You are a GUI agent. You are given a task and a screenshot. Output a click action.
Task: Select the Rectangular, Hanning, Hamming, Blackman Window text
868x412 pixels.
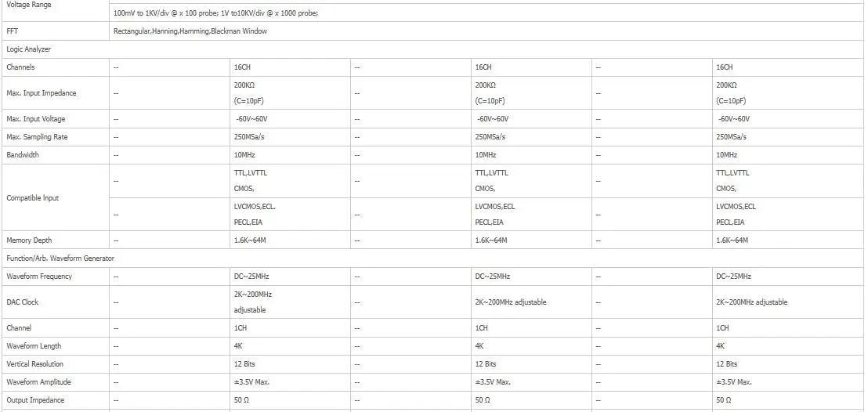click(190, 31)
